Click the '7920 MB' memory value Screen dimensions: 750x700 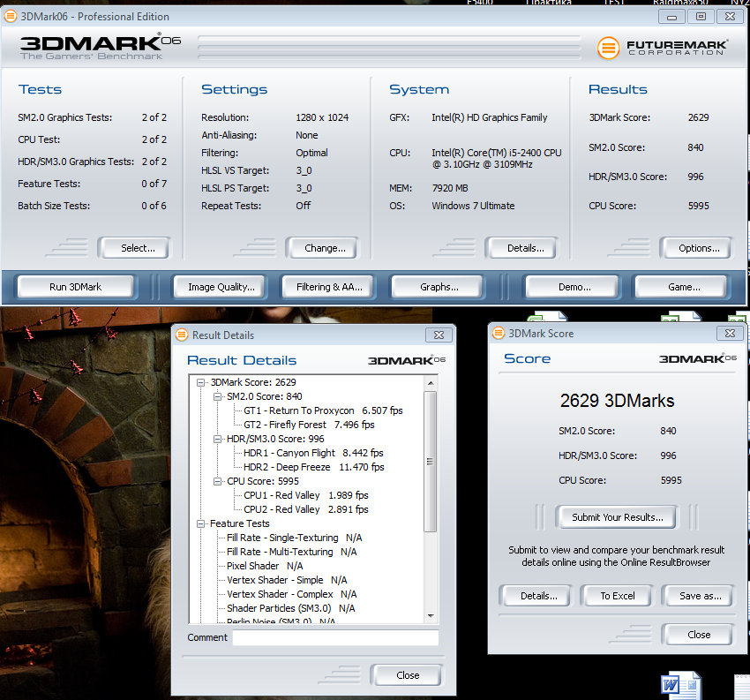pyautogui.click(x=450, y=188)
